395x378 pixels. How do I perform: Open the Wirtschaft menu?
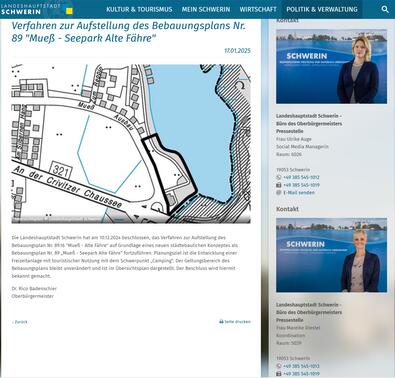258,9
